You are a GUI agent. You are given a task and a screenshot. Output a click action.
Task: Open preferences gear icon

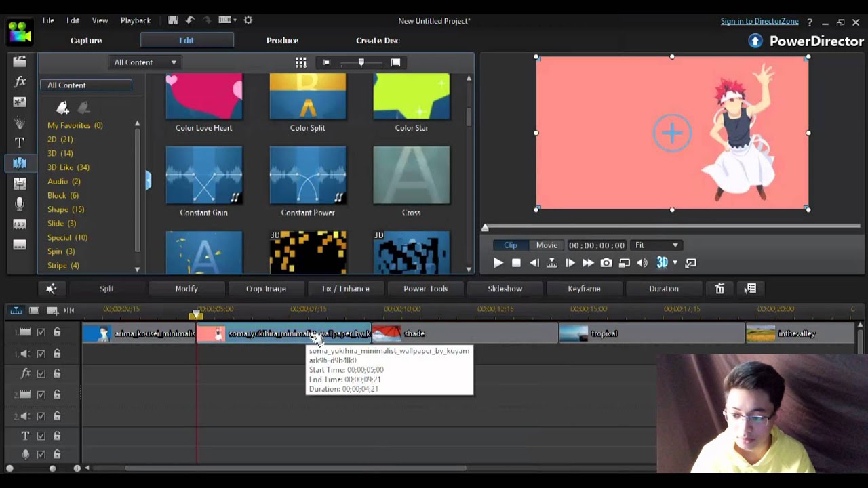(248, 20)
